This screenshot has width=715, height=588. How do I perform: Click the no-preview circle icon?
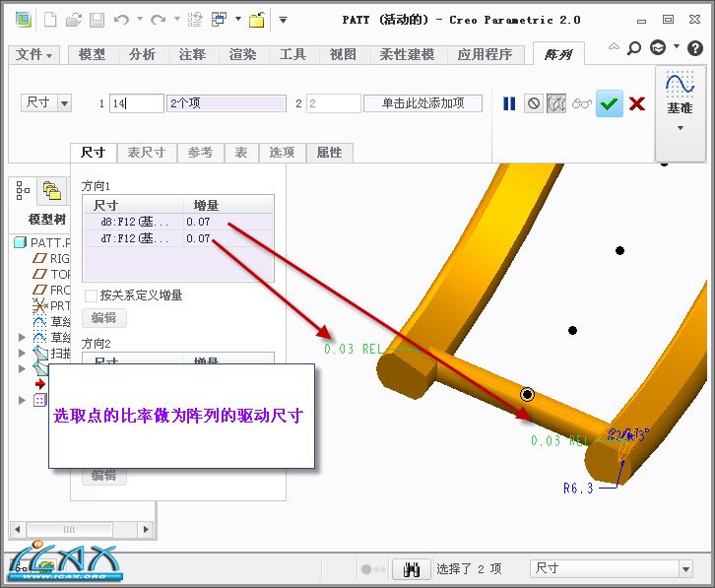click(534, 104)
